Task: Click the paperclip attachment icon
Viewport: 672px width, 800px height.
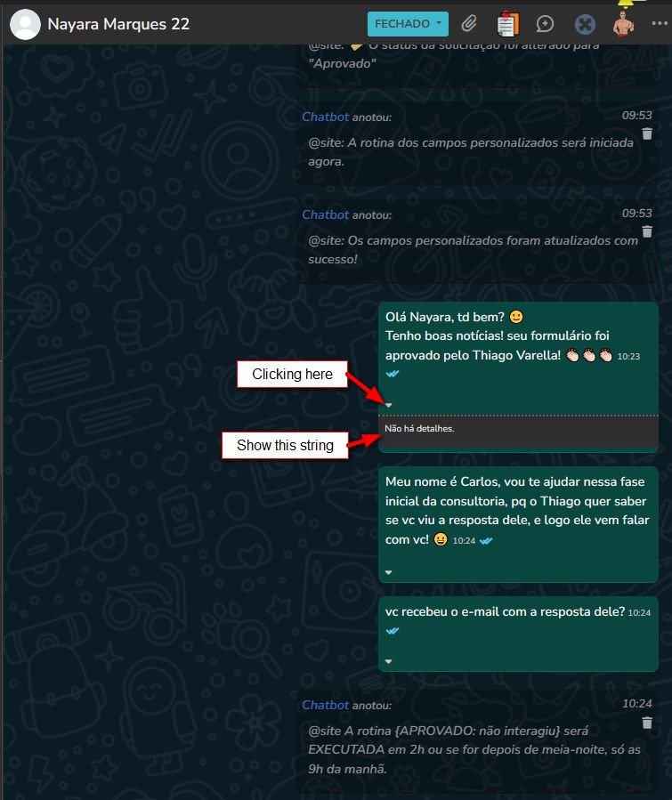Action: point(469,24)
